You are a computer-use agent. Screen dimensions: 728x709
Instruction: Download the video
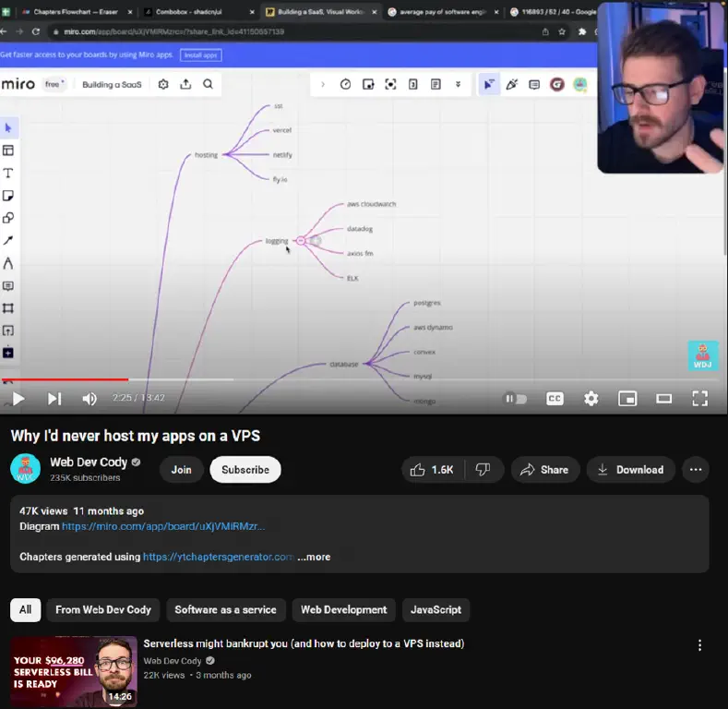tap(630, 470)
